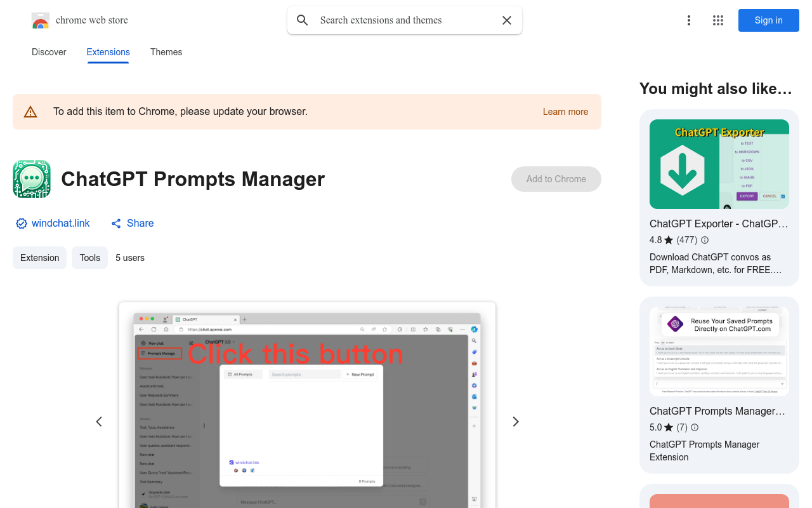
Task: Open the three-dot more options menu
Action: [x=689, y=20]
